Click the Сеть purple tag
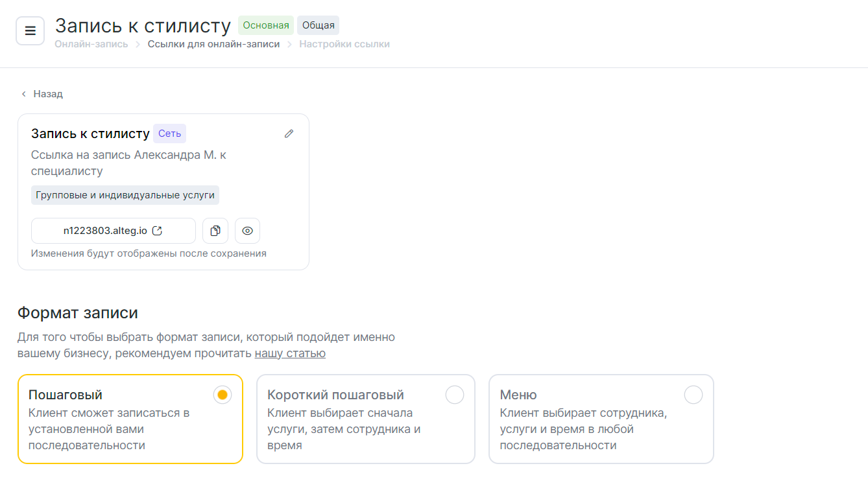The width and height of the screenshot is (868, 479). 169,134
